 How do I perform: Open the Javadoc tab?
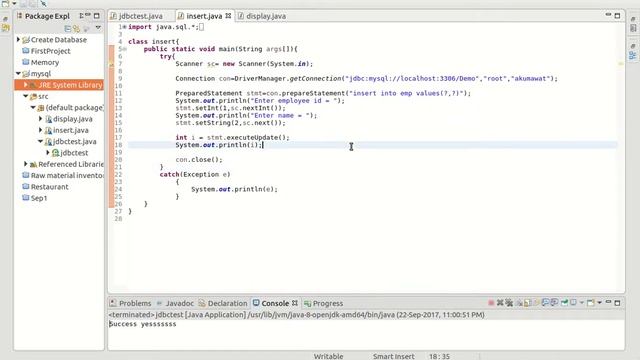[179, 303]
